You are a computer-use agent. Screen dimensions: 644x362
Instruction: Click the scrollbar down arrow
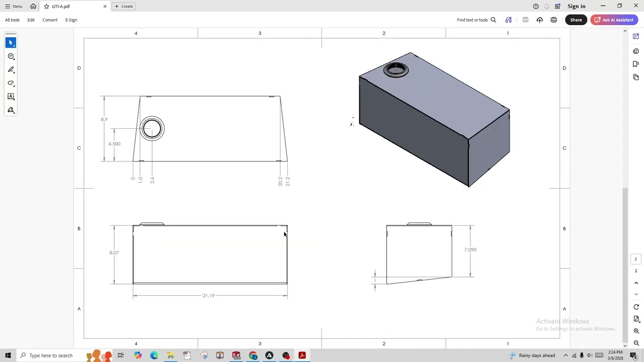point(625,345)
